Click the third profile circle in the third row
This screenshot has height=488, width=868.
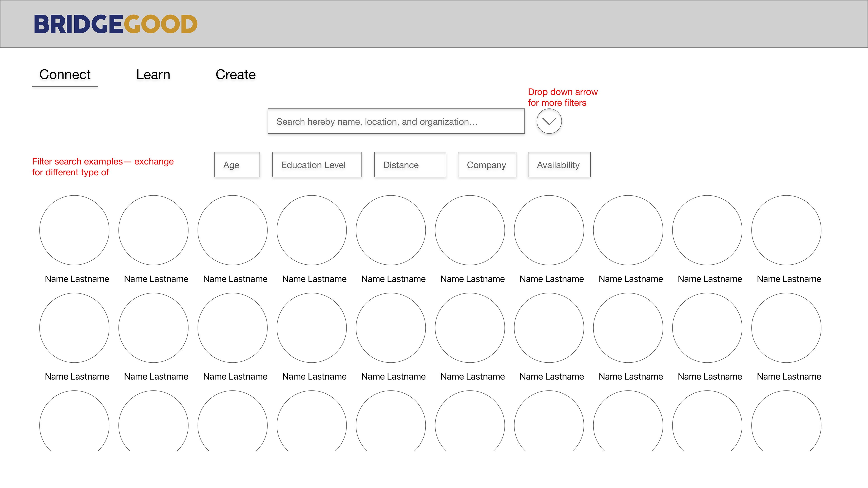(x=233, y=423)
